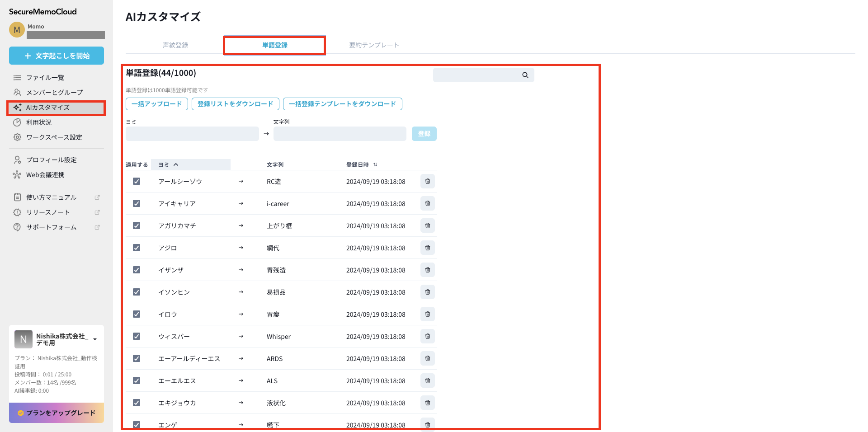Switch to the 要約テンプレート tab
This screenshot has width=868, height=432.
click(x=374, y=45)
